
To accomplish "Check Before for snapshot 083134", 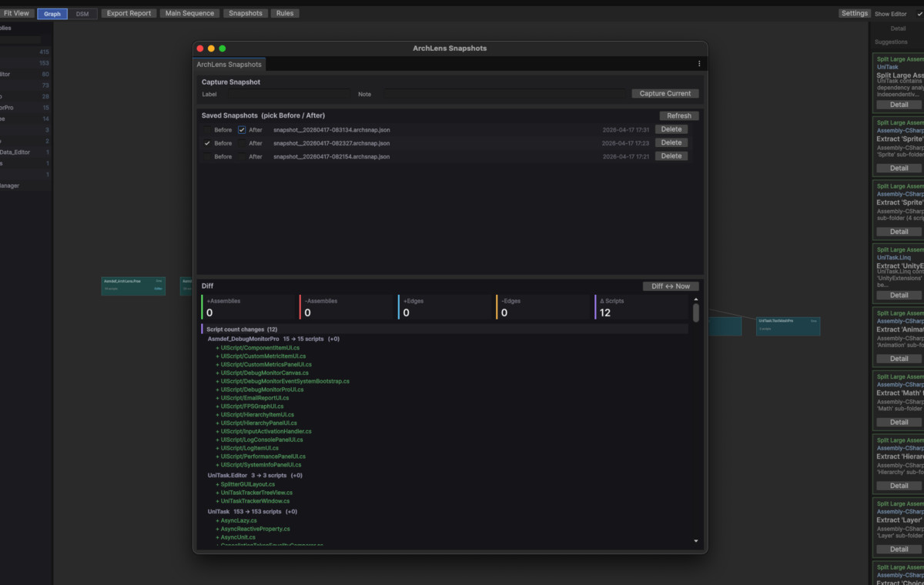I will click(207, 130).
